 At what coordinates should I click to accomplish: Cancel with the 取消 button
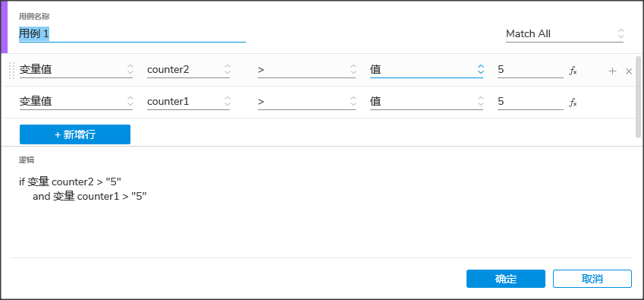click(x=592, y=279)
